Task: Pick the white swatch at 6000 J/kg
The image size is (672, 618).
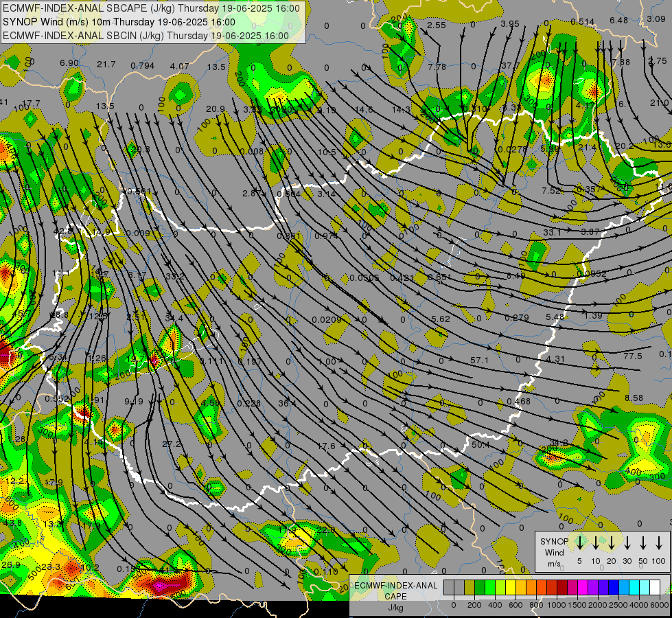Action: coord(654,587)
